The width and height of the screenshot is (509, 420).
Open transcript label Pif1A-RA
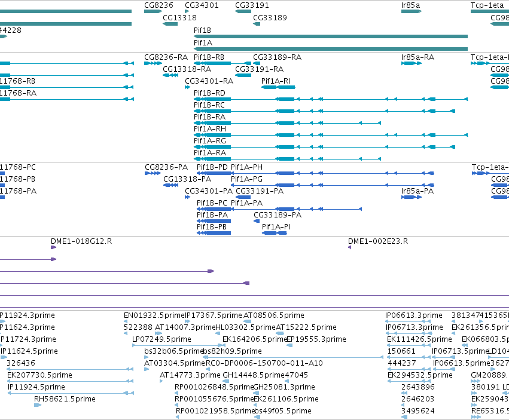[210, 153]
